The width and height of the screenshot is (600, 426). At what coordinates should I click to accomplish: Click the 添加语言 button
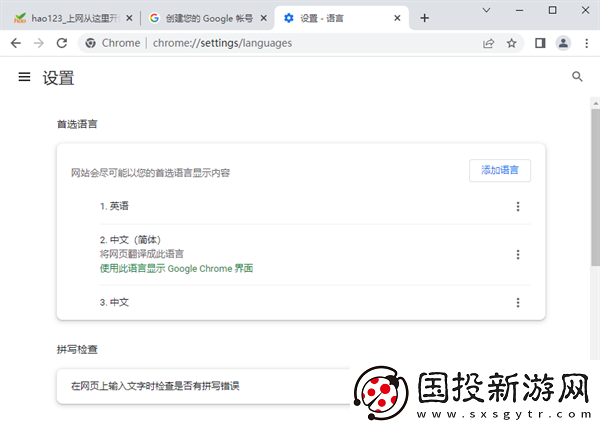coord(500,170)
